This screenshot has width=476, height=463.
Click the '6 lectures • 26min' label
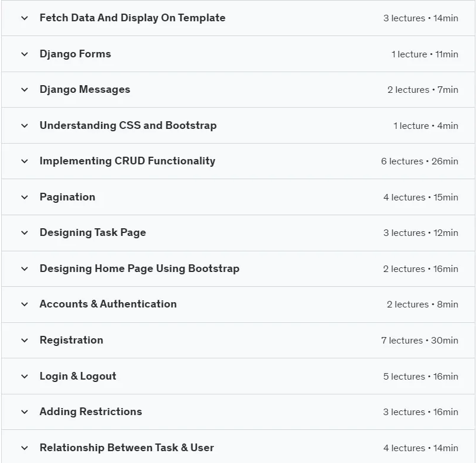[x=420, y=161]
